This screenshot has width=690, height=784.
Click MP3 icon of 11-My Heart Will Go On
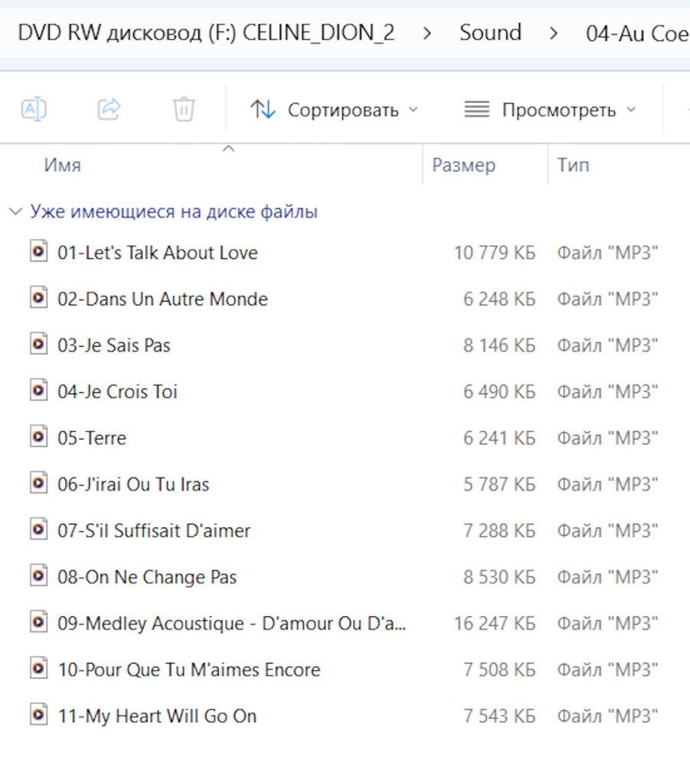pyautogui.click(x=38, y=715)
